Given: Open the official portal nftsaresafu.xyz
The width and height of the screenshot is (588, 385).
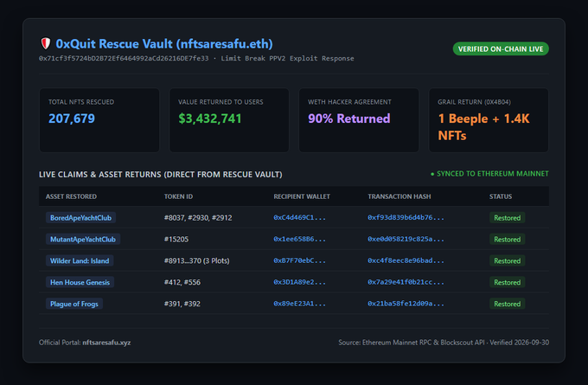Looking at the screenshot, I should coord(106,343).
